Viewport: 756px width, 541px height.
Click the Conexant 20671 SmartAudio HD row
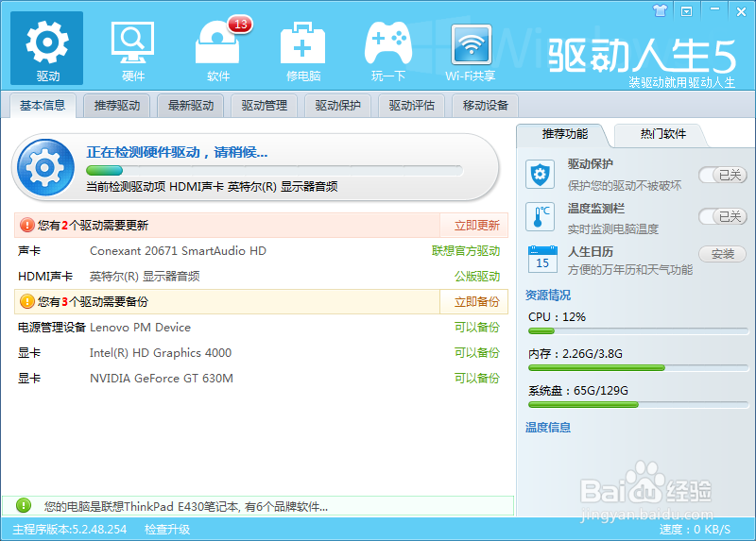(261, 251)
